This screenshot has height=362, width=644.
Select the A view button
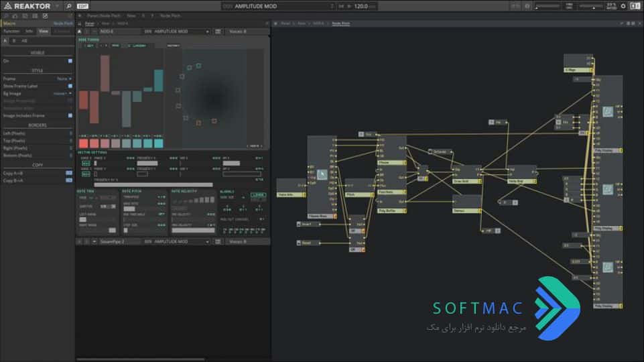click(x=5, y=41)
